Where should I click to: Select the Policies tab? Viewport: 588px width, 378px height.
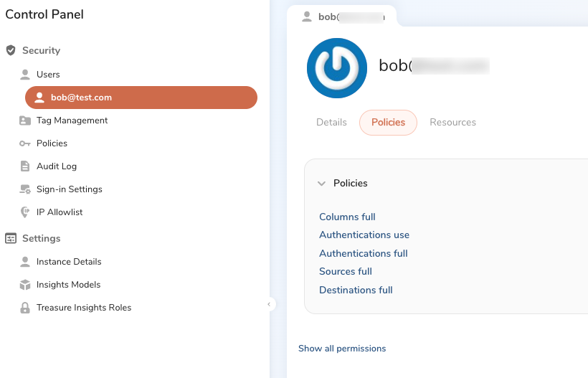coord(388,123)
